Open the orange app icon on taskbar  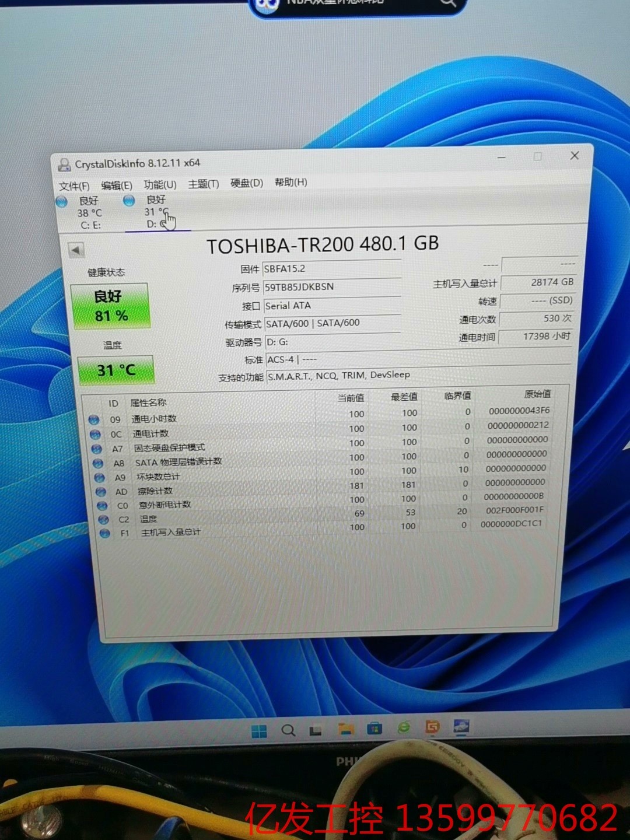point(432,726)
